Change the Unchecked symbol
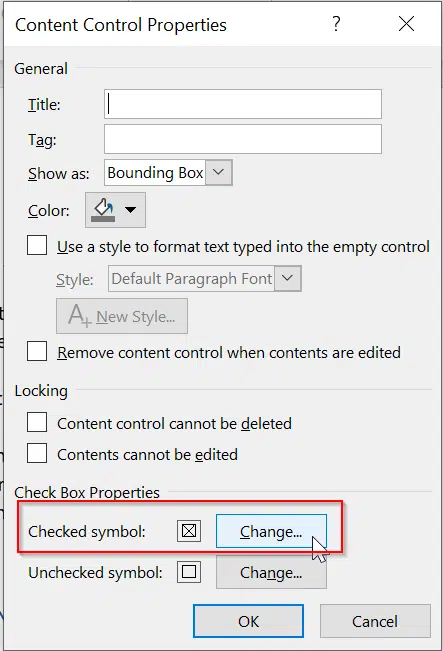Image resolution: width=443 pixels, height=651 pixels. (271, 573)
